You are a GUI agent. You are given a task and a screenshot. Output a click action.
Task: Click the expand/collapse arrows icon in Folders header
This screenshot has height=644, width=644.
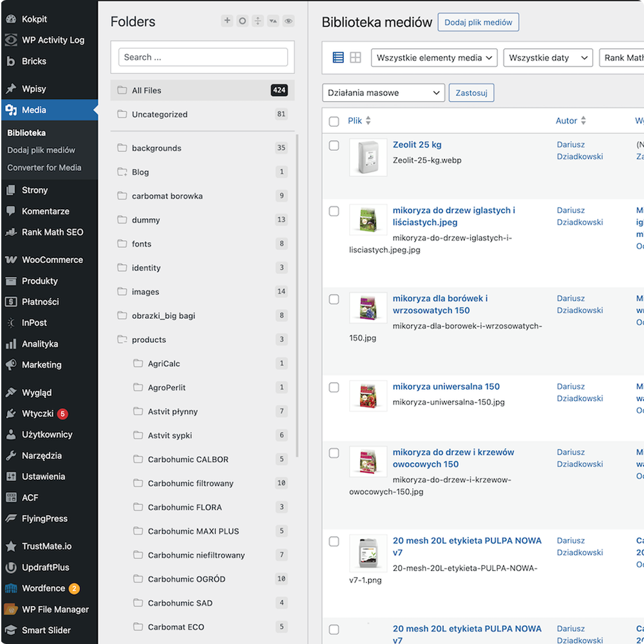258,21
